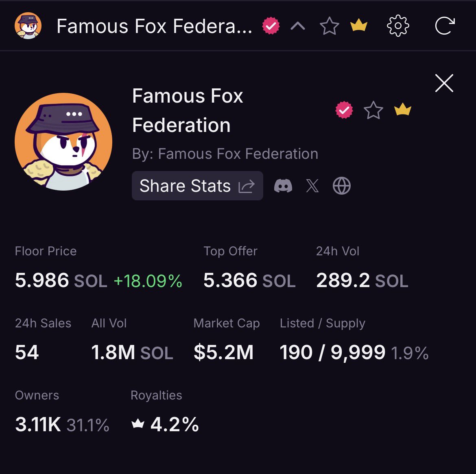Click the verified badge in panel

344,110
